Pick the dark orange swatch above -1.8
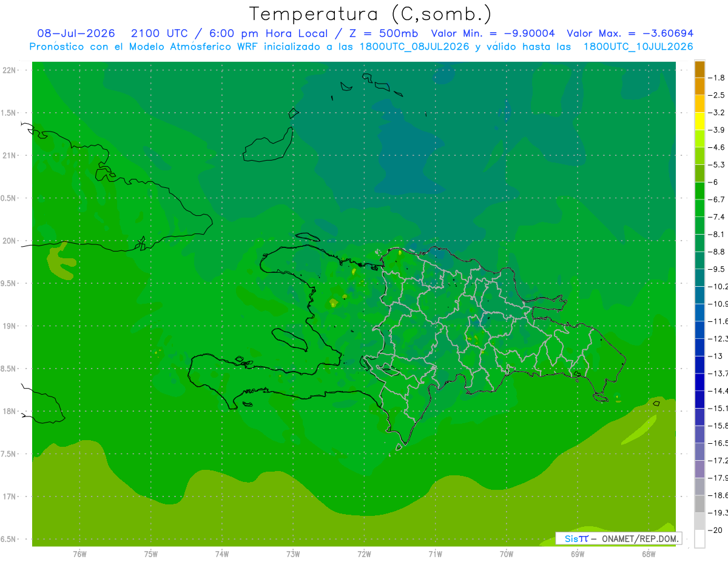This screenshot has width=728, height=562. coord(699,69)
